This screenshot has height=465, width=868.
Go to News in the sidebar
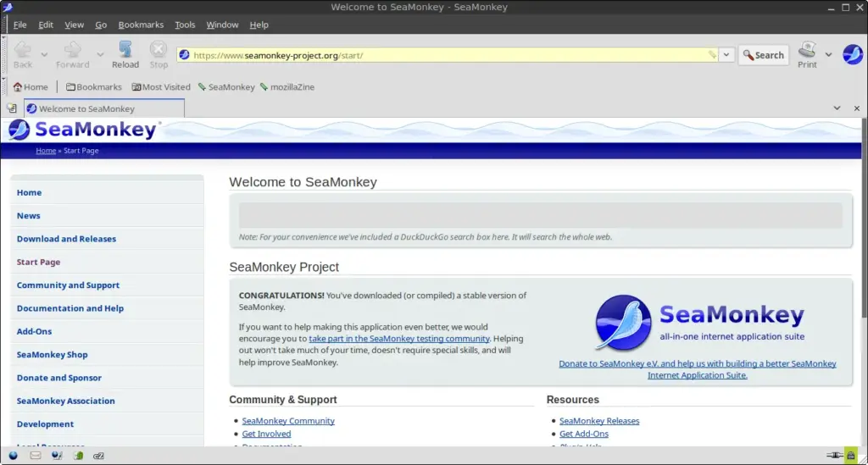[x=28, y=216]
